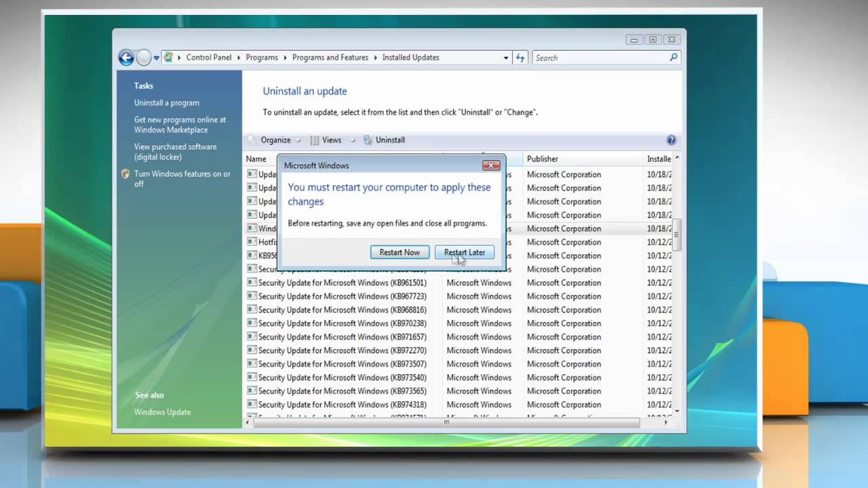Click Microsoft Corporation publisher cell for KB971657

click(564, 337)
